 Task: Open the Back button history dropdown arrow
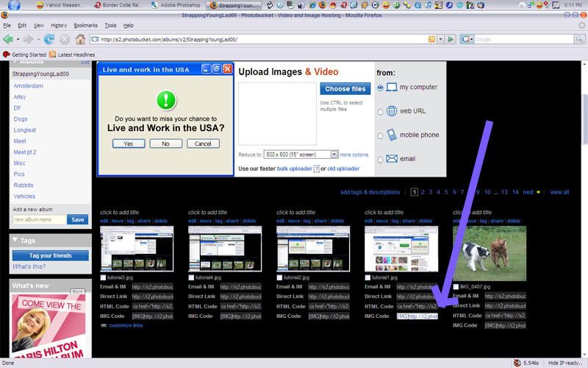pos(18,39)
